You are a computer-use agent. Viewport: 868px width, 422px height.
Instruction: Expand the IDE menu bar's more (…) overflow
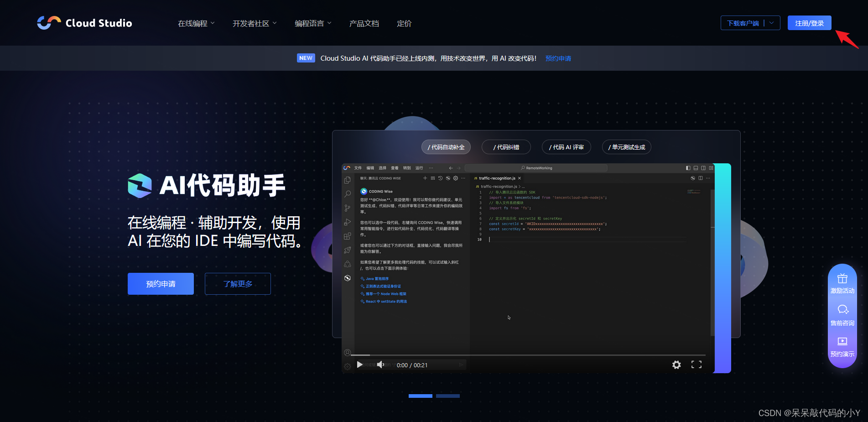(x=431, y=168)
